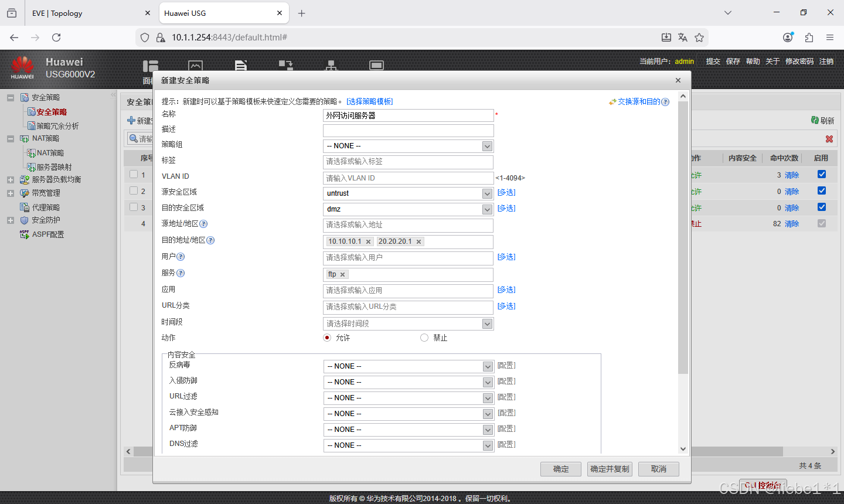Open the 时间段 dropdown selector
The height and width of the screenshot is (504, 844).
coord(487,323)
